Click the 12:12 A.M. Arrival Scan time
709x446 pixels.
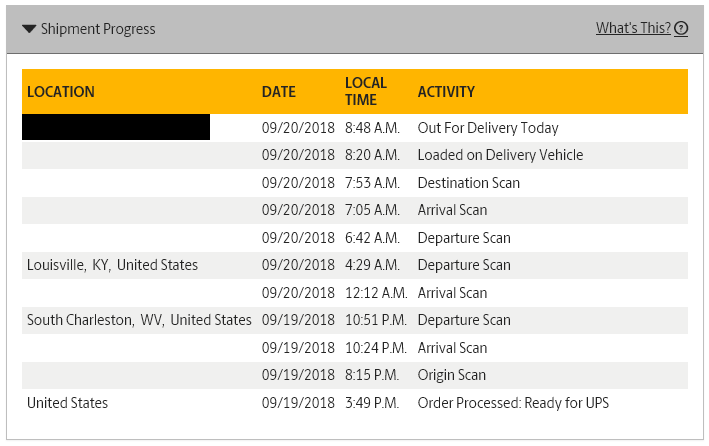pyautogui.click(x=376, y=293)
